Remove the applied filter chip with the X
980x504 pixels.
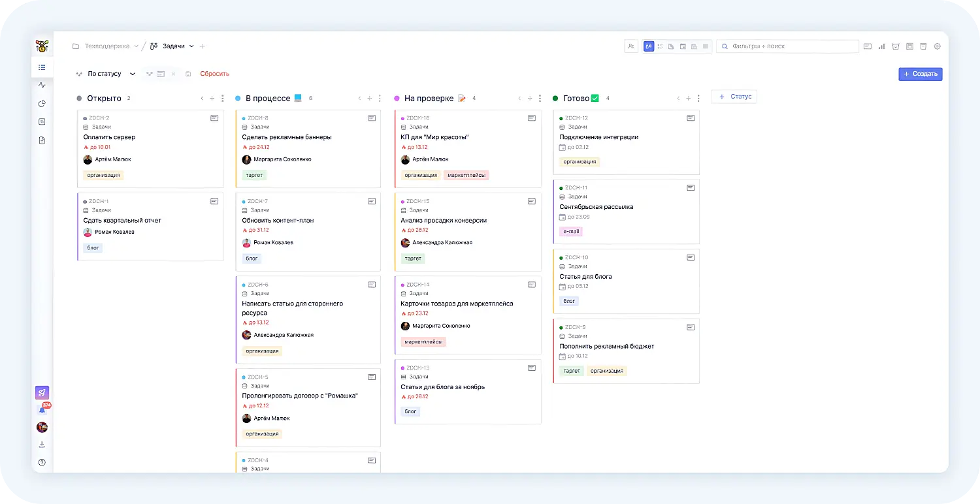coord(173,74)
